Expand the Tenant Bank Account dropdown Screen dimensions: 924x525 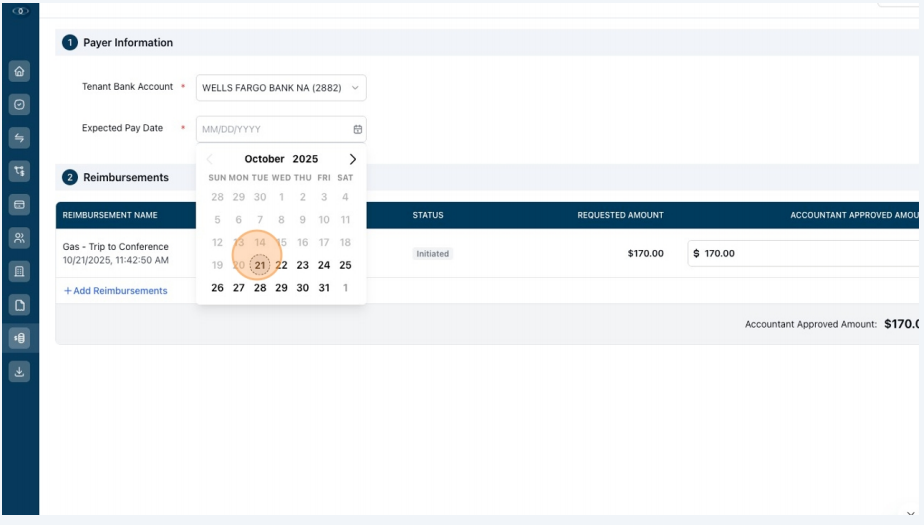click(281, 88)
